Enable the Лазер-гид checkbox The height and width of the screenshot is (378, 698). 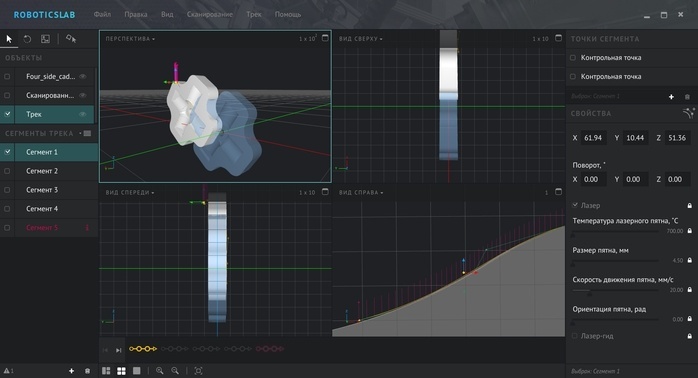(x=575, y=336)
